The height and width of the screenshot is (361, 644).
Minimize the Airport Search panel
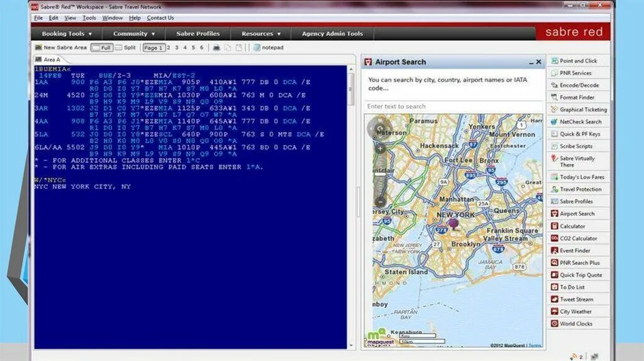point(531,62)
